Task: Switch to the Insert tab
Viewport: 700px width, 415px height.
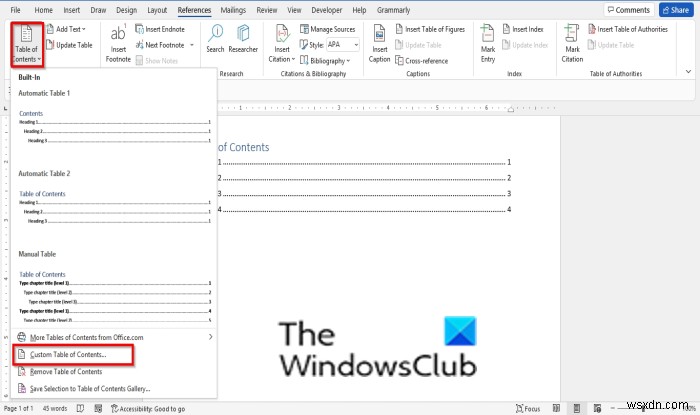Action: (71, 10)
